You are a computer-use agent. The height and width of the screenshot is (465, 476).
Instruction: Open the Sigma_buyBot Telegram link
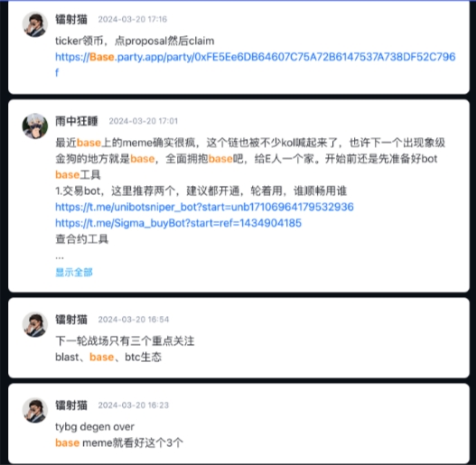pos(178,223)
